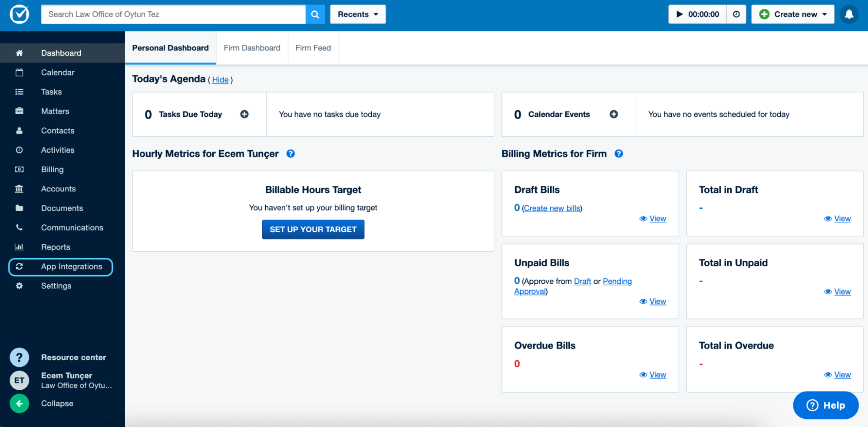
Task: Click the 00:00:00 timer display
Action: point(703,14)
